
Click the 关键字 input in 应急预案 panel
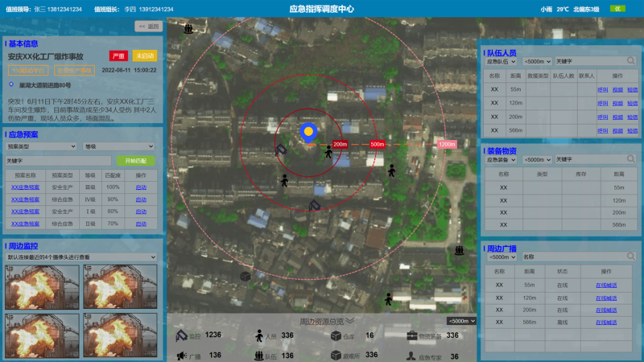click(x=58, y=161)
